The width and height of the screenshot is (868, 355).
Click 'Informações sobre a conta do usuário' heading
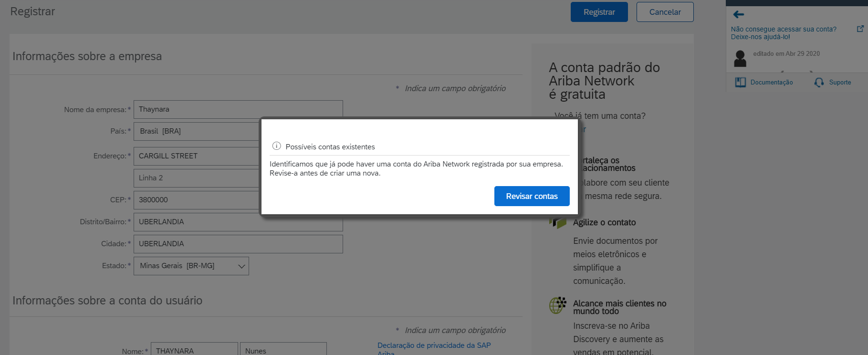click(107, 301)
